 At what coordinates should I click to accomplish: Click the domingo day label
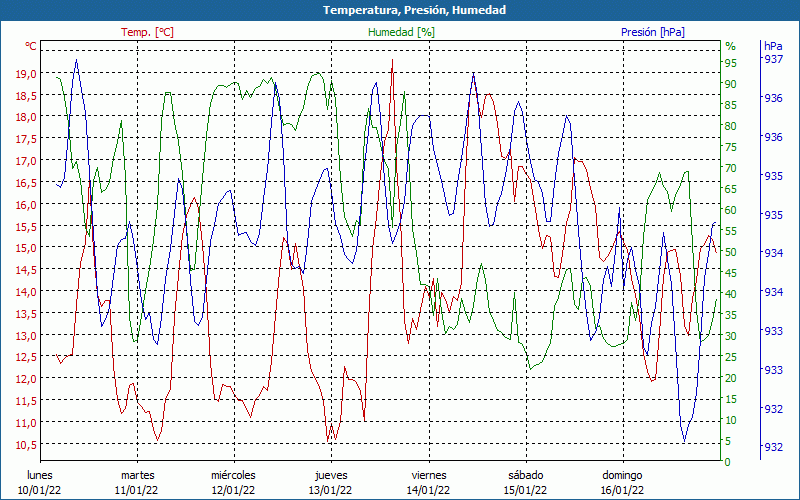click(622, 475)
